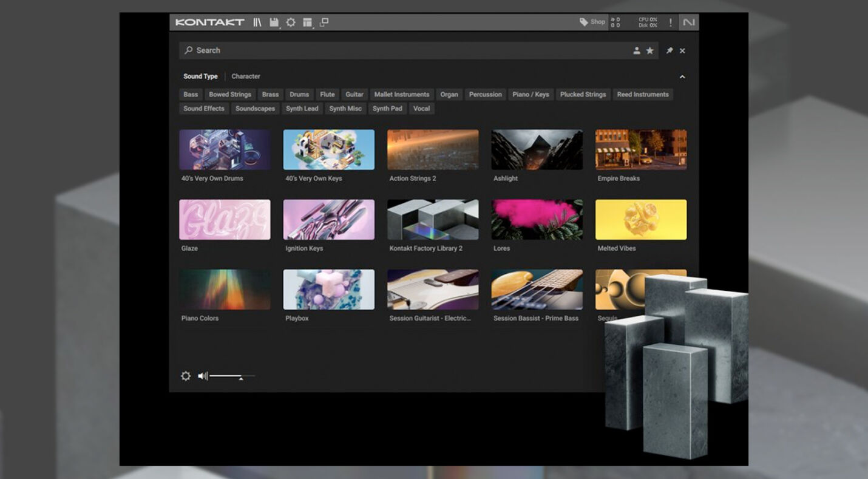Click the save snapshot disk icon
868x479 pixels.
[x=275, y=22]
